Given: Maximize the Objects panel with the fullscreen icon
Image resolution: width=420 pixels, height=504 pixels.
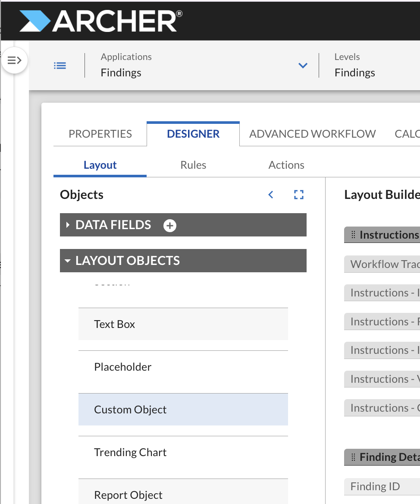Looking at the screenshot, I should 299,195.
